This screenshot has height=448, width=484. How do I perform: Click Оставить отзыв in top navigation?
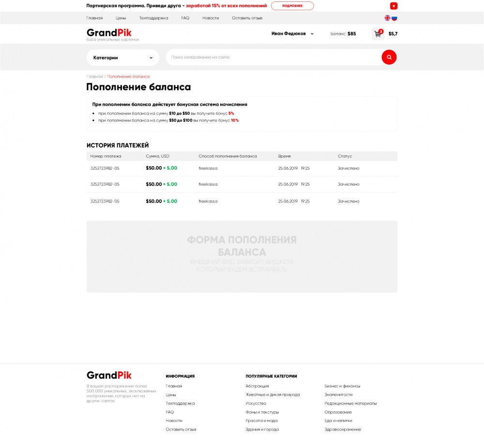point(247,18)
